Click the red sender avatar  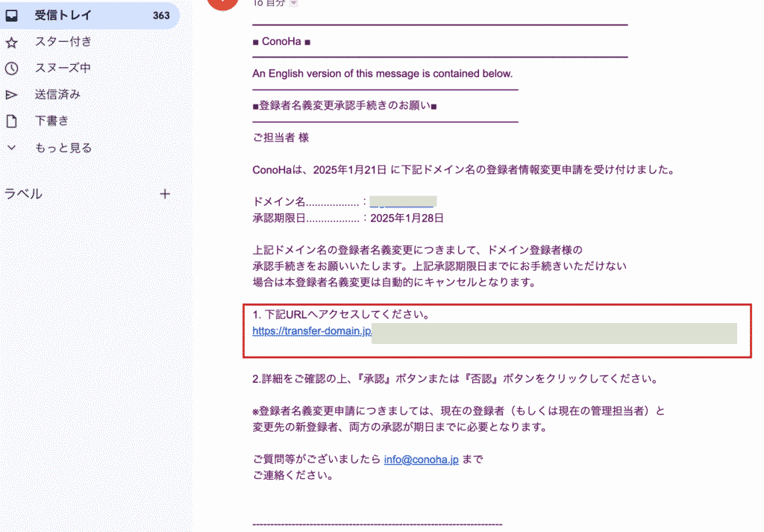[x=222, y=3]
